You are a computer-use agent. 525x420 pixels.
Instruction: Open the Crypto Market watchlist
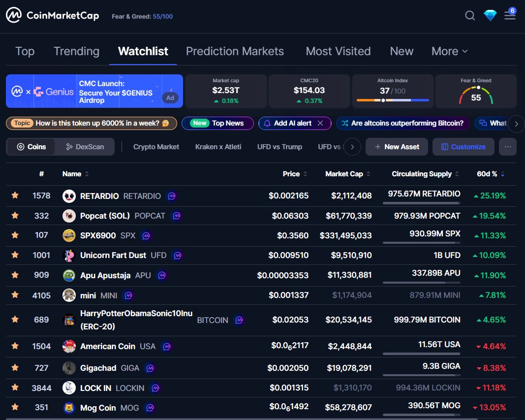[x=156, y=147]
